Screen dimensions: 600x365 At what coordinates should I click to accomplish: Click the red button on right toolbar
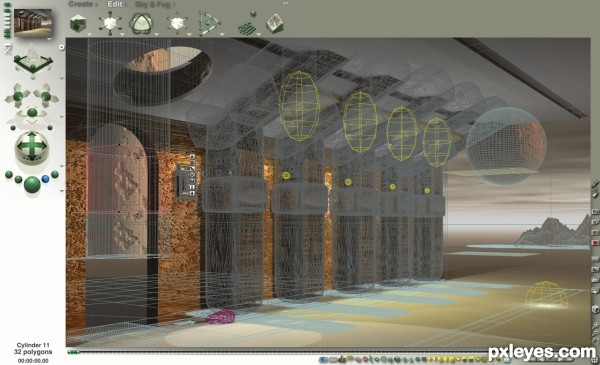click(595, 243)
